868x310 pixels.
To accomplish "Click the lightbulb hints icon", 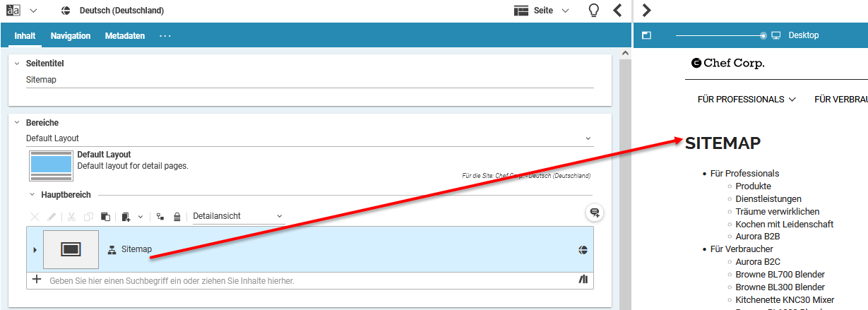I will [594, 11].
